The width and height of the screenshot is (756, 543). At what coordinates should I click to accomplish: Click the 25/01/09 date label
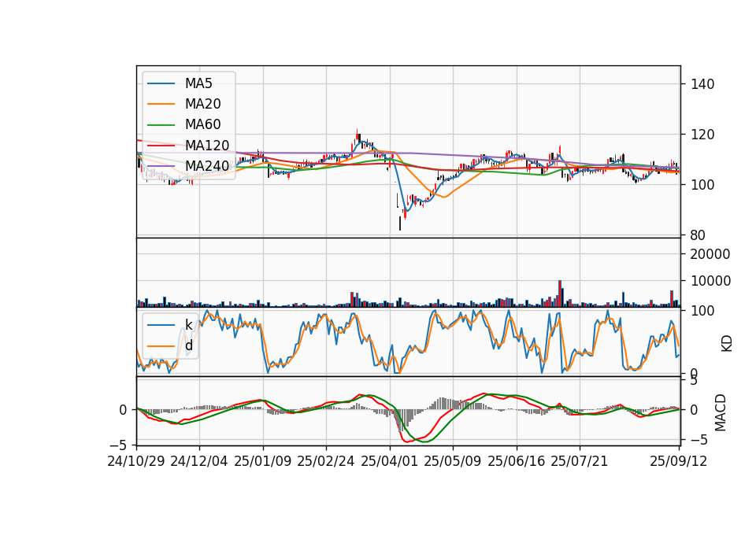[x=263, y=461]
